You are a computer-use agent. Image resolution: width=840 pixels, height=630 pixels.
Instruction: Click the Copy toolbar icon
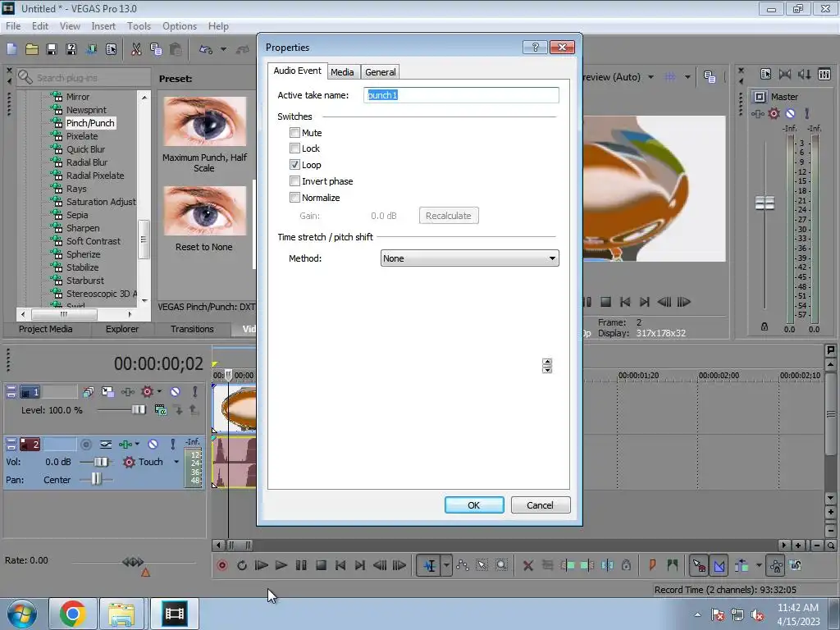point(156,49)
